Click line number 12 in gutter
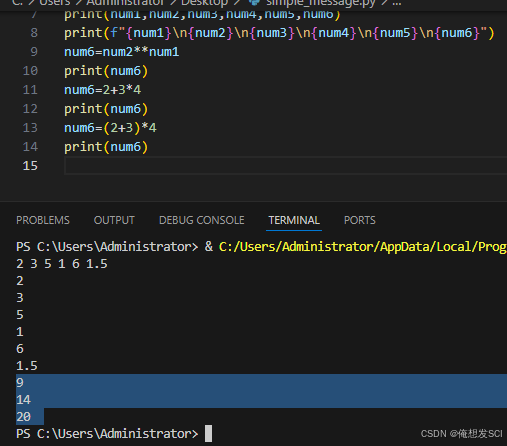The height and width of the screenshot is (446, 507). 30,109
